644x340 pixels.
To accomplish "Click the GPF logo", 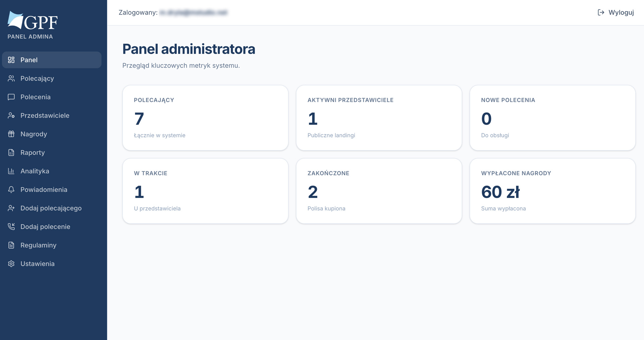I will pos(33,20).
